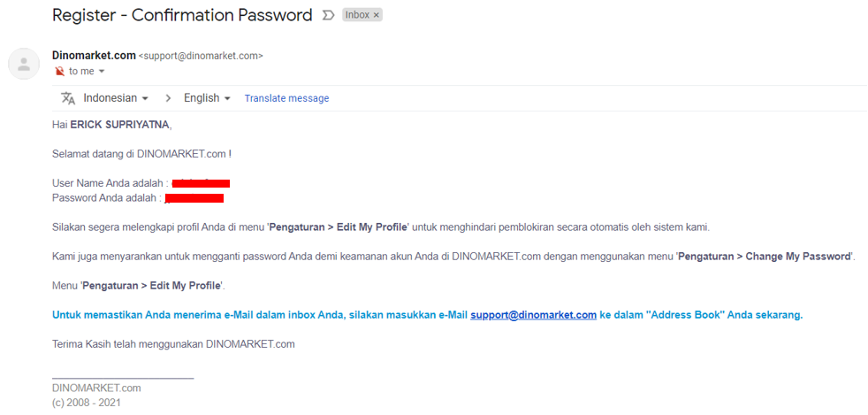
Task: Open the support@dinomarket.com email link
Action: pyautogui.click(x=533, y=315)
